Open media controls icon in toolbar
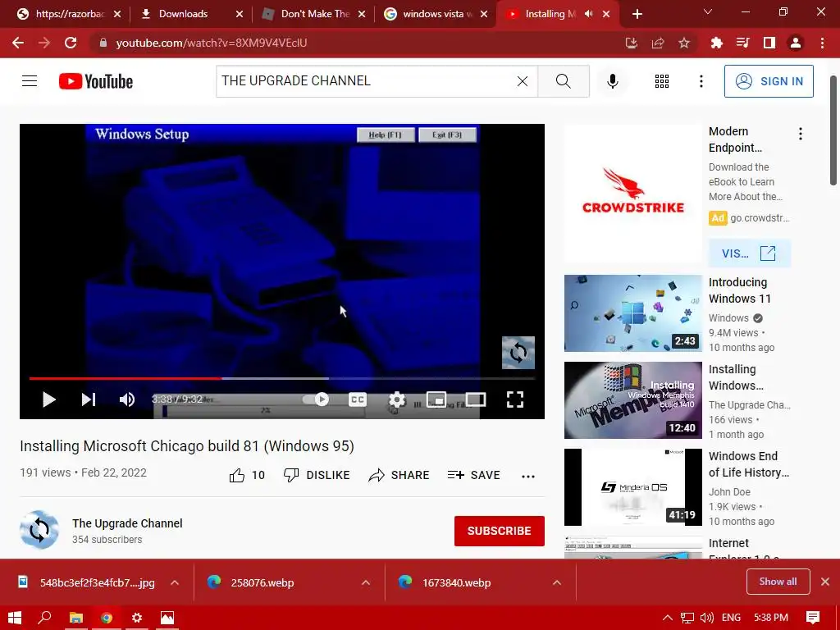The width and height of the screenshot is (840, 630). tap(743, 43)
